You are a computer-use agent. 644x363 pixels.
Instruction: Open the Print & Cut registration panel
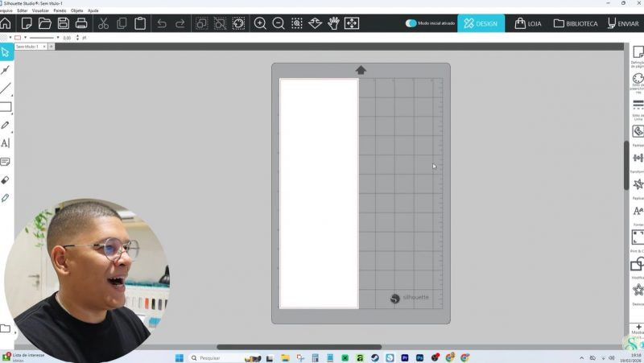(638, 237)
